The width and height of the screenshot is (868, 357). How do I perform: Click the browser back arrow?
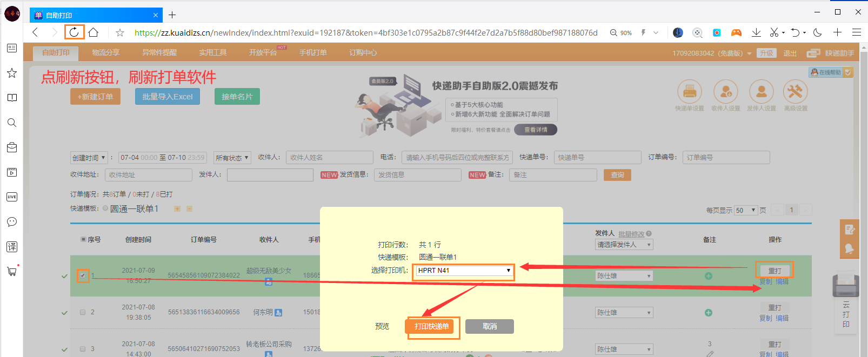tap(36, 32)
